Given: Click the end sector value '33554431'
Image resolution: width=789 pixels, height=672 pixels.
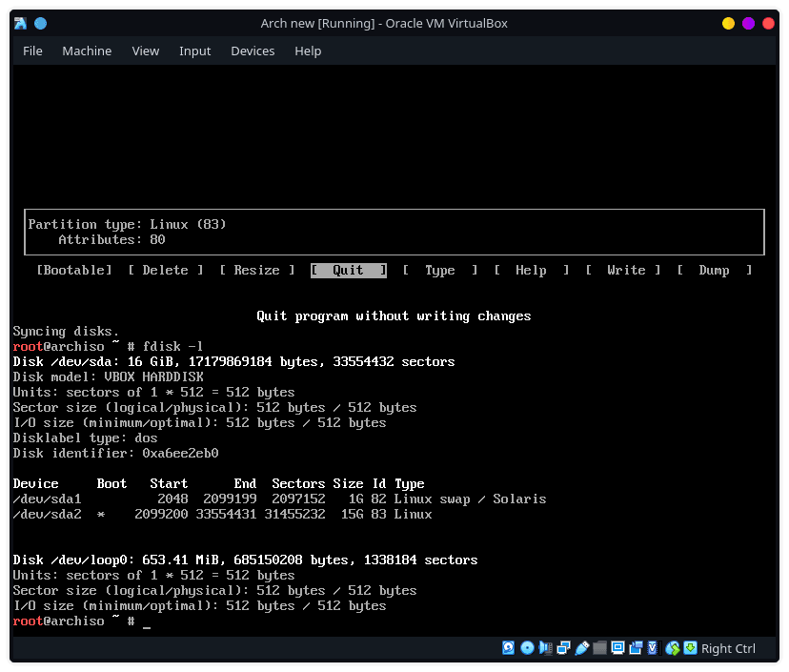Looking at the screenshot, I should [226, 514].
